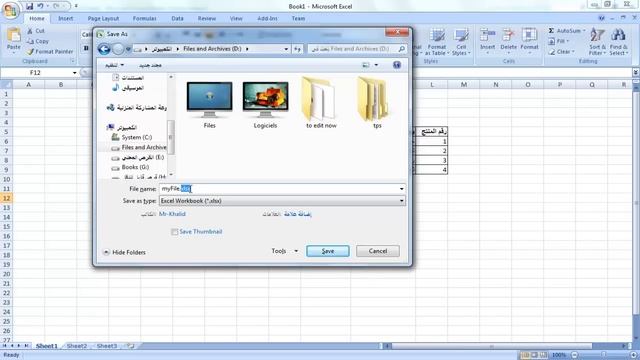
Task: Click the Page Layout view status bar icon
Action: click(x=534, y=355)
